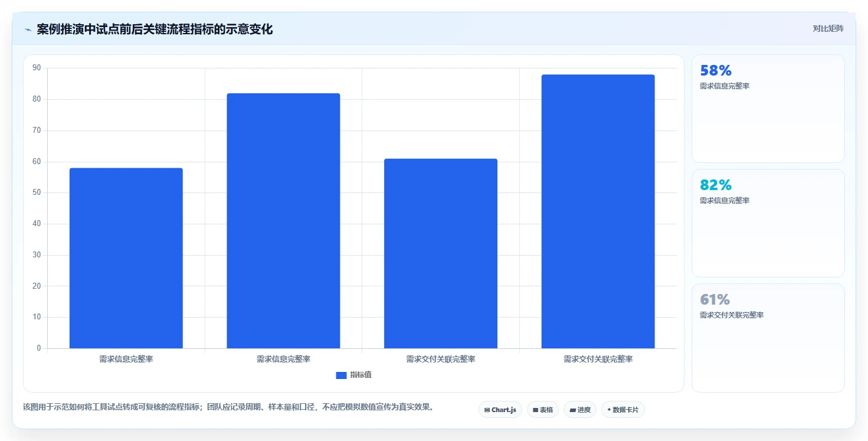Viewport: 868px width, 441px height.
Task: Click the 对比矩阵 label in header
Action: pos(828,28)
